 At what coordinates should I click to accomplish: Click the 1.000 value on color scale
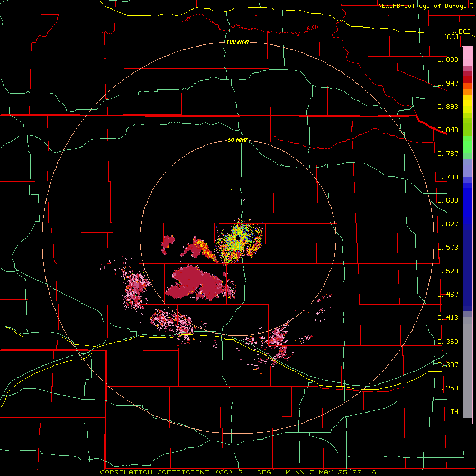pos(448,59)
